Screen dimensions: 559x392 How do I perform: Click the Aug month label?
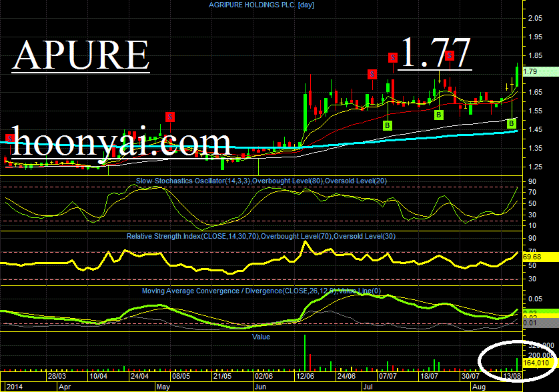pos(479,387)
